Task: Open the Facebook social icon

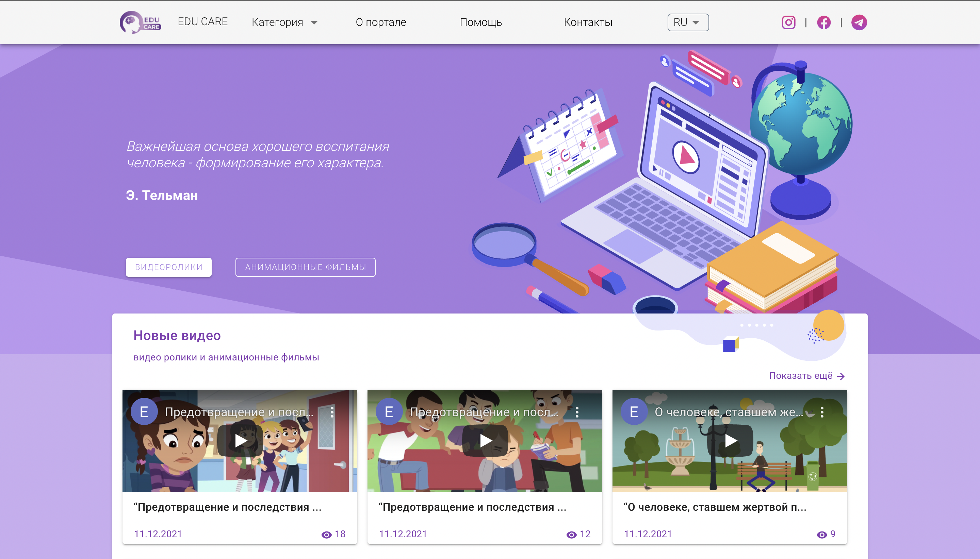Action: click(824, 22)
